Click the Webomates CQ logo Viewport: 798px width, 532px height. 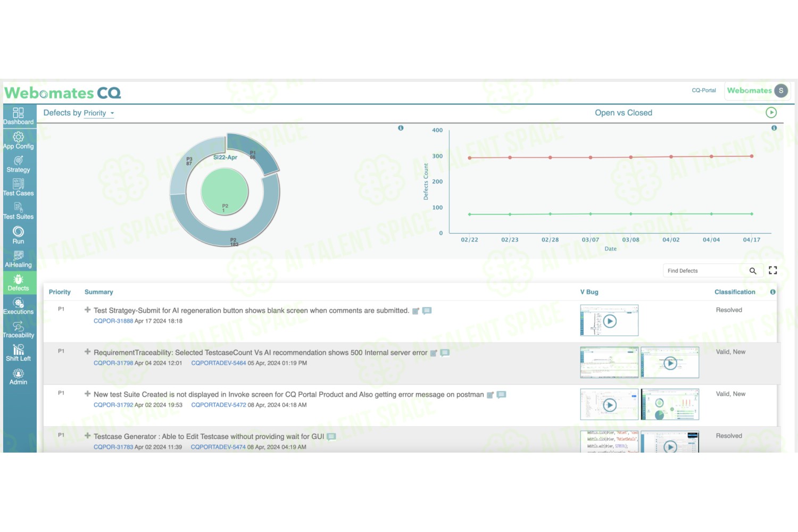pos(63,93)
